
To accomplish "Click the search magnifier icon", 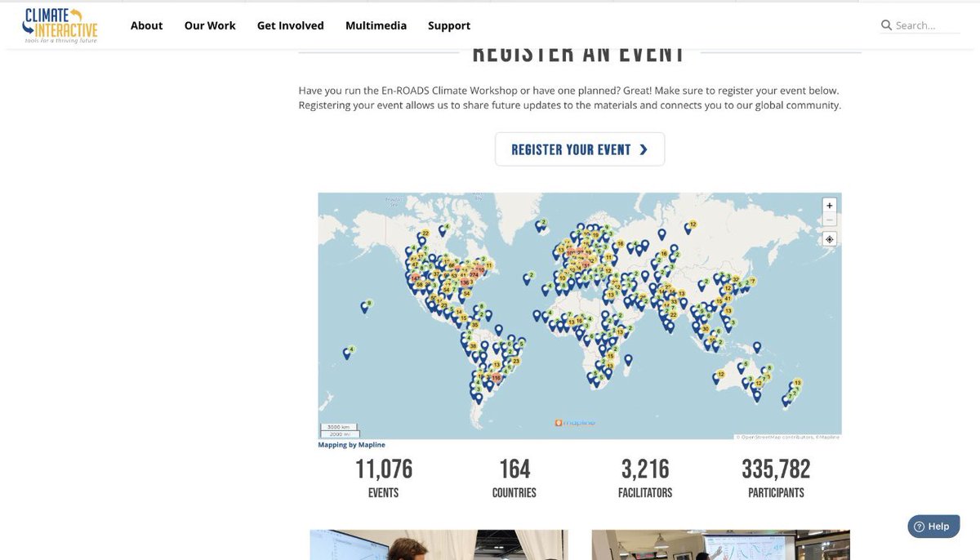I will [886, 25].
